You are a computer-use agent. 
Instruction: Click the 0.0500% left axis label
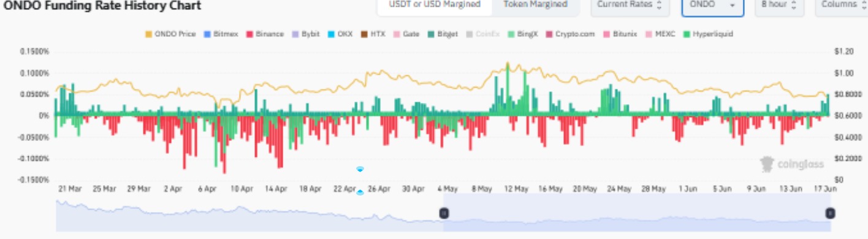pyautogui.click(x=35, y=94)
